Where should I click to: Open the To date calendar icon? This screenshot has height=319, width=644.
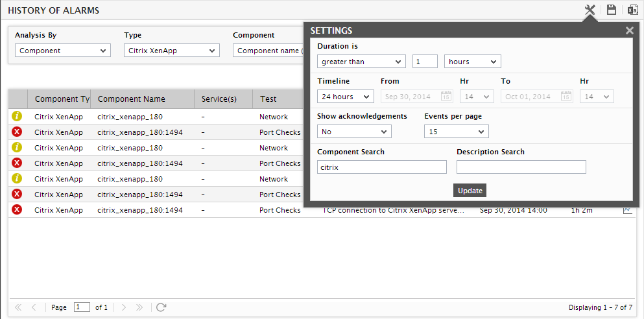coord(566,97)
